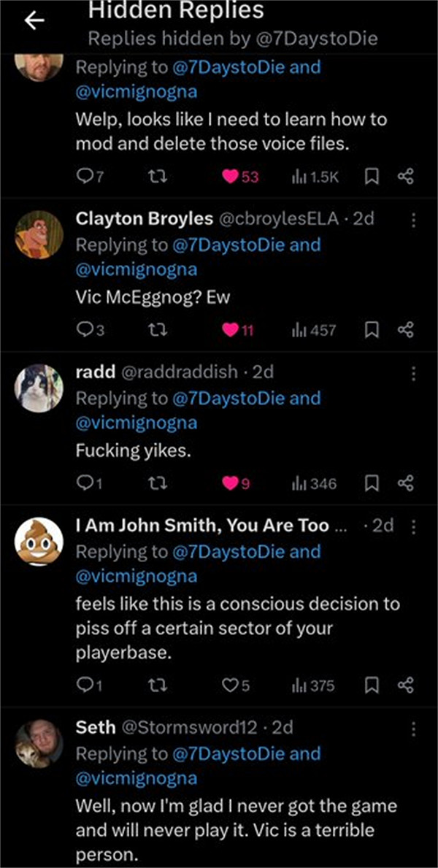Like the John Smith reply
Viewport: 438px width, 868px height.
point(230,685)
